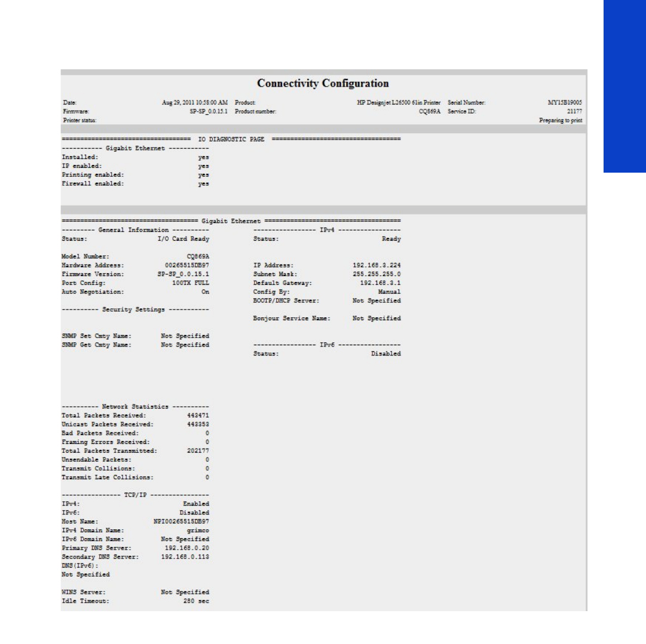The image size is (646, 644).
Task: Click the firmware value SP-SP_0.0.15.1 in header
Action: click(x=209, y=112)
